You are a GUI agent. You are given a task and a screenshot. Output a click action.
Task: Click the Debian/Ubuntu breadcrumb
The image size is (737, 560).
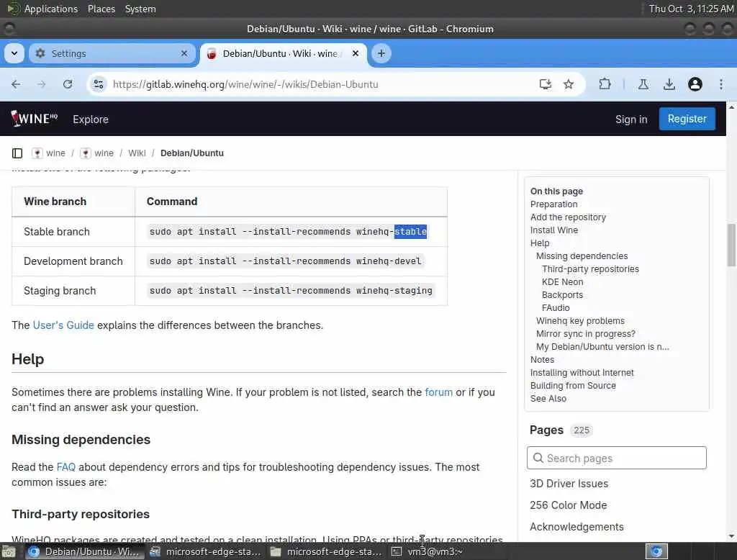tap(191, 153)
